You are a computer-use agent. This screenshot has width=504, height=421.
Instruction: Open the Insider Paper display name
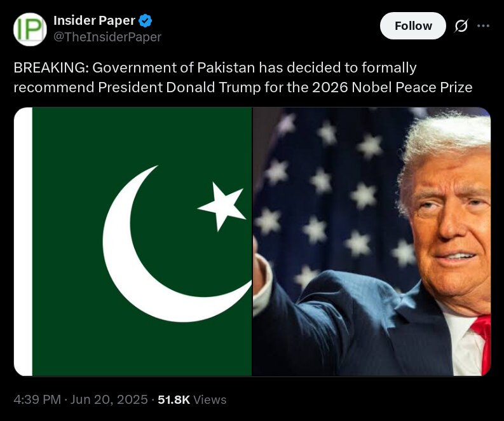(94, 20)
